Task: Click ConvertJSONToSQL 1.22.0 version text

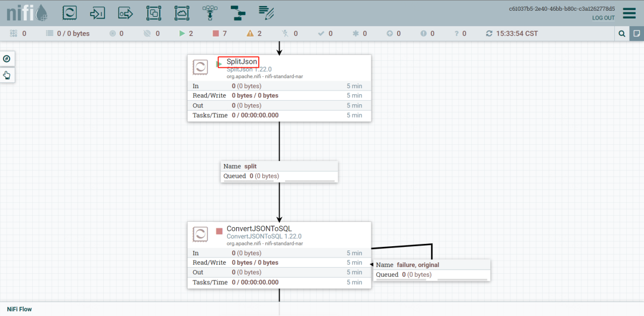Action: click(x=264, y=237)
